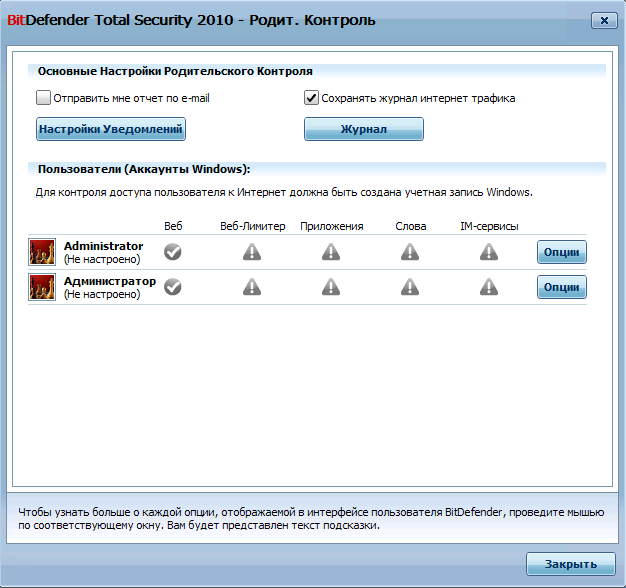
Task: Click Администратор row IM-сервисы warning icon
Action: [x=489, y=287]
